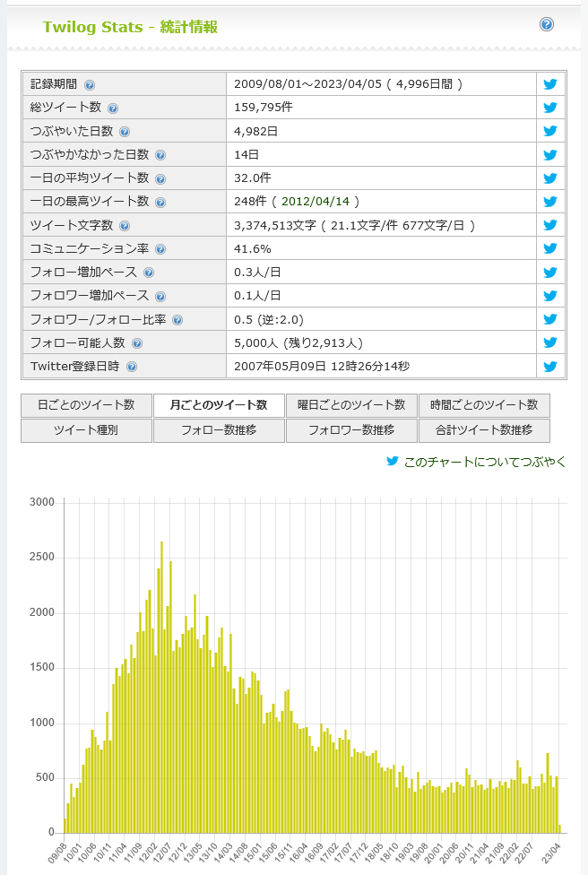Viewport: 588px width, 875px height.
Task: Click the help icon beside Twitter登録日時
Action: (x=132, y=367)
